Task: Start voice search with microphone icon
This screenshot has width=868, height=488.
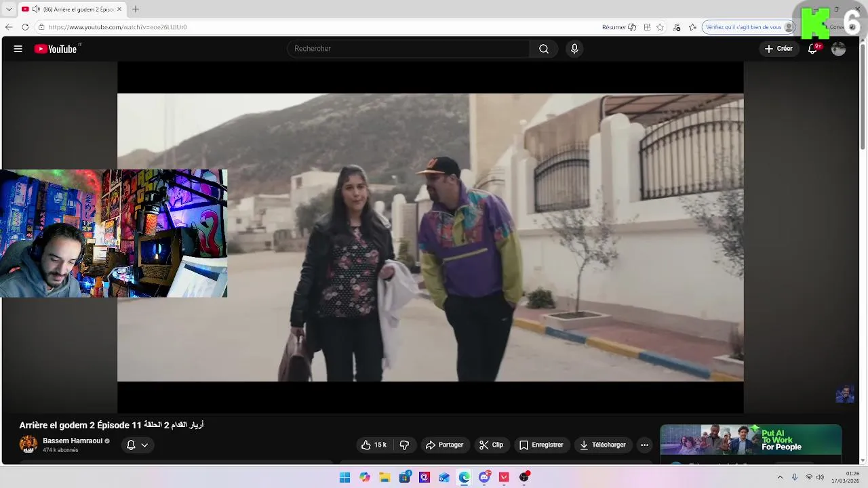Action: [x=574, y=49]
